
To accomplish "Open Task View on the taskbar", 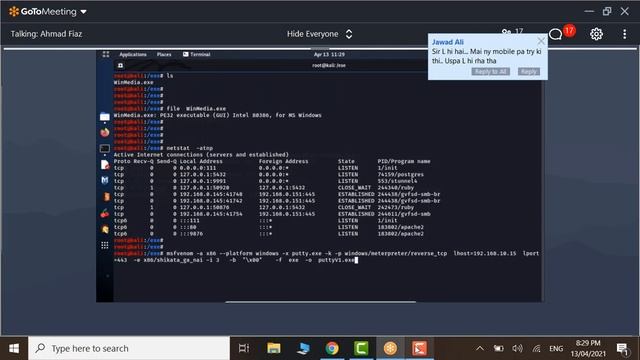I will click(x=244, y=348).
